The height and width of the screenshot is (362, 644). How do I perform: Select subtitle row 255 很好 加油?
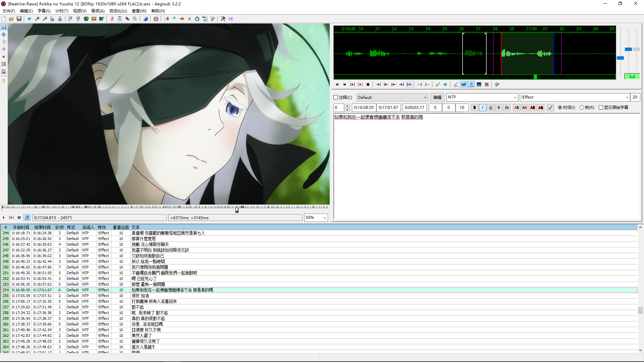pos(319,296)
